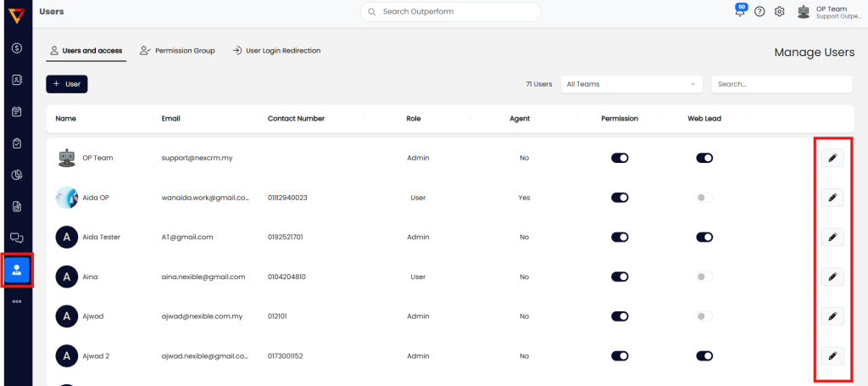Screen dimensions: 868x386
Task: Edit the OP Team user row
Action: 832,158
